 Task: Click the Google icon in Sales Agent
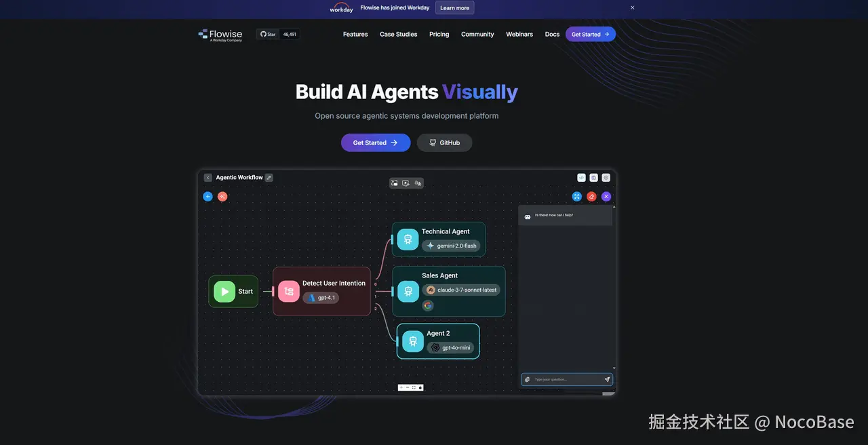428,305
